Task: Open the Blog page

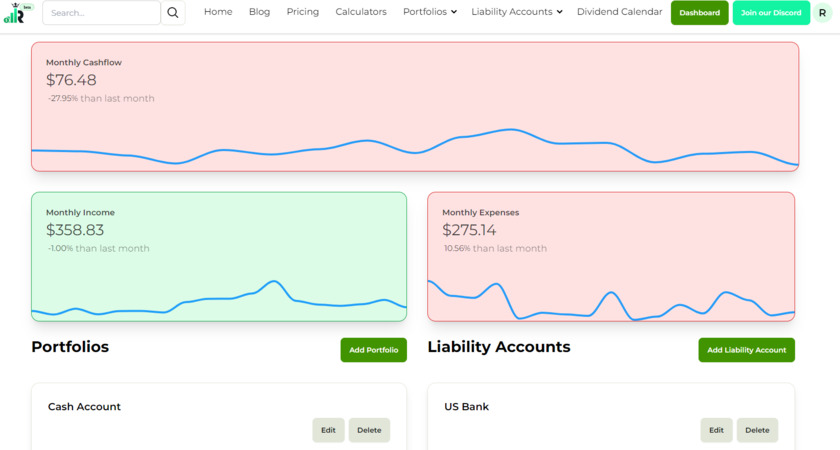Action: (259, 12)
